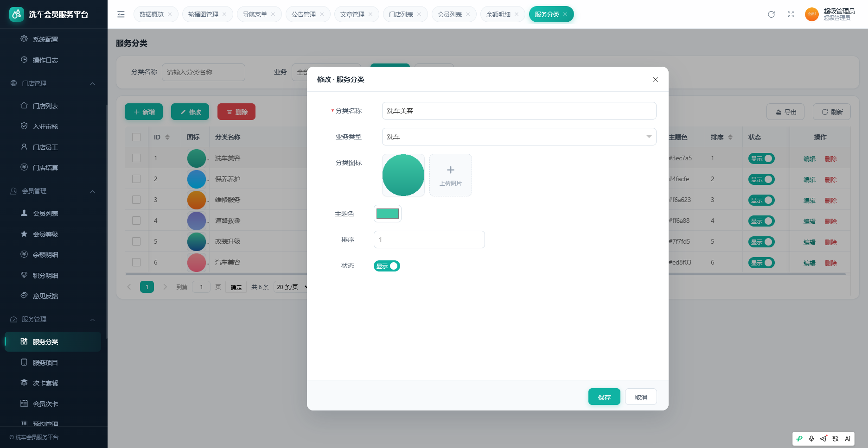Click the 保存 button in the dialog
Screen dimensions: 868x448
point(604,397)
